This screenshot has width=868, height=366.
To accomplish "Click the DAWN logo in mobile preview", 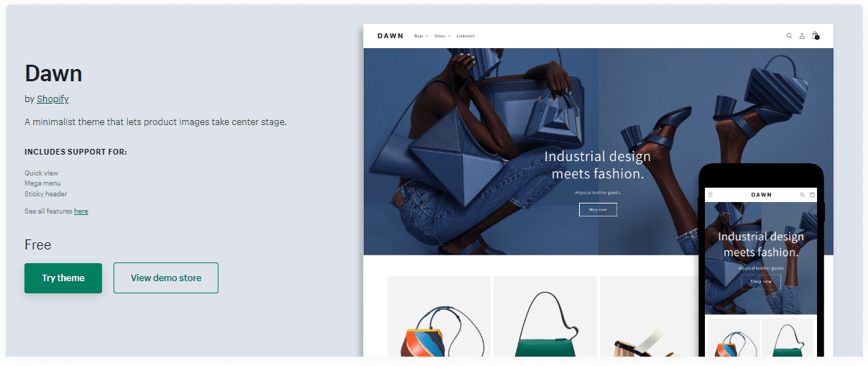I will (x=761, y=194).
